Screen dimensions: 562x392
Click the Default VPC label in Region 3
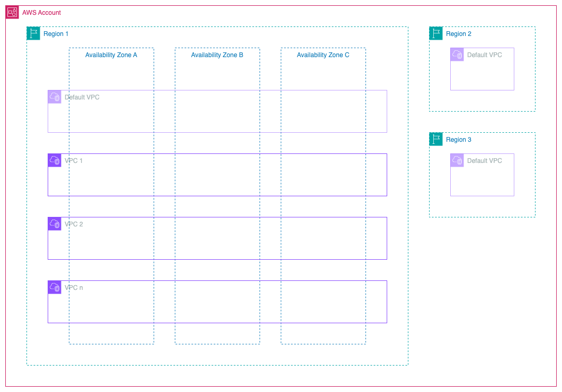pos(485,161)
